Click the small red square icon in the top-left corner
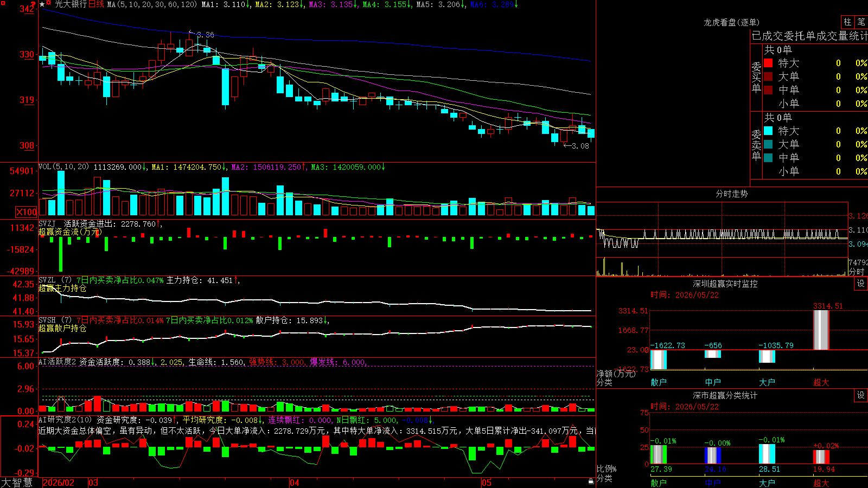Viewport: 868px width, 488px height. point(2,2)
